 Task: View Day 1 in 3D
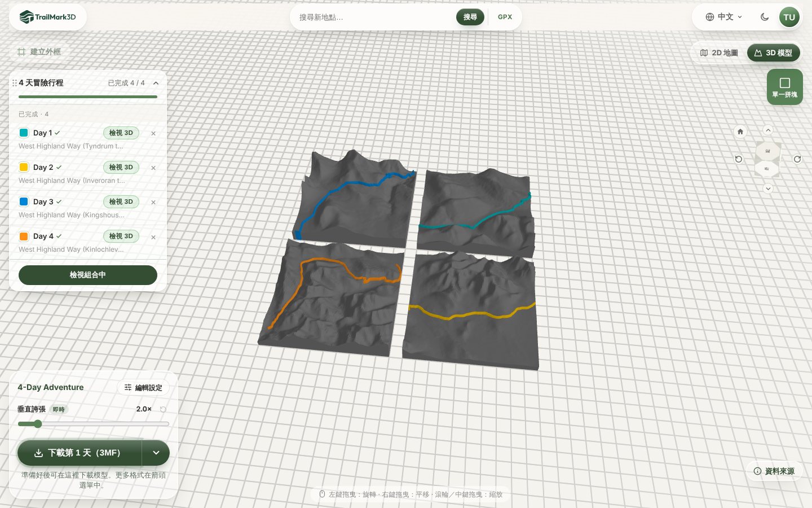click(x=121, y=133)
